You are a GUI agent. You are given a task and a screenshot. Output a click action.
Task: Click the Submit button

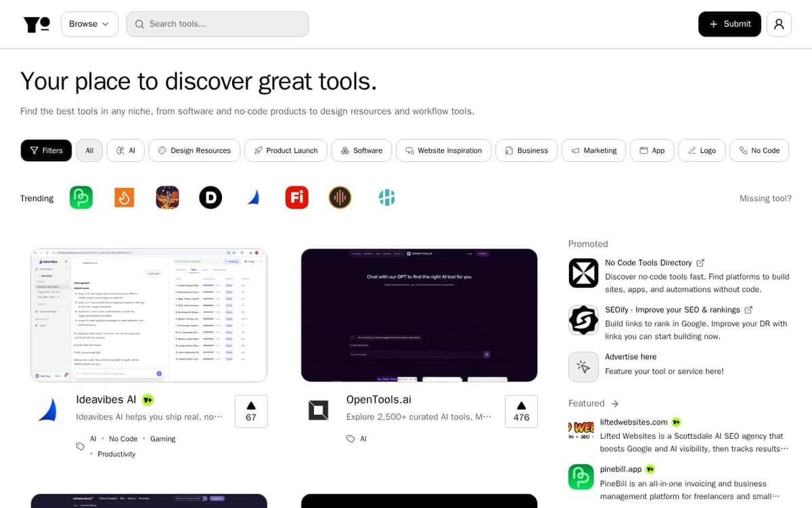pos(729,24)
